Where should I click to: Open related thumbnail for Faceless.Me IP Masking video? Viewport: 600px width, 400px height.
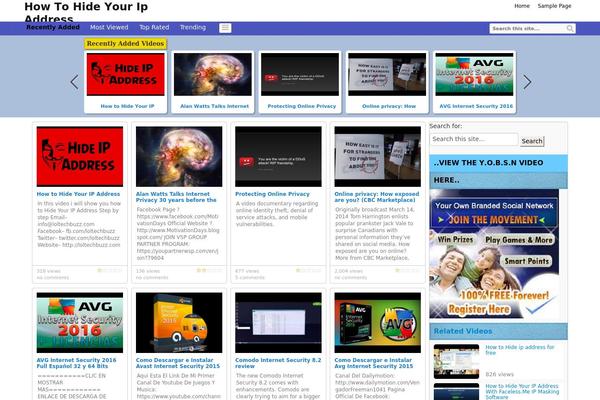coord(456,392)
